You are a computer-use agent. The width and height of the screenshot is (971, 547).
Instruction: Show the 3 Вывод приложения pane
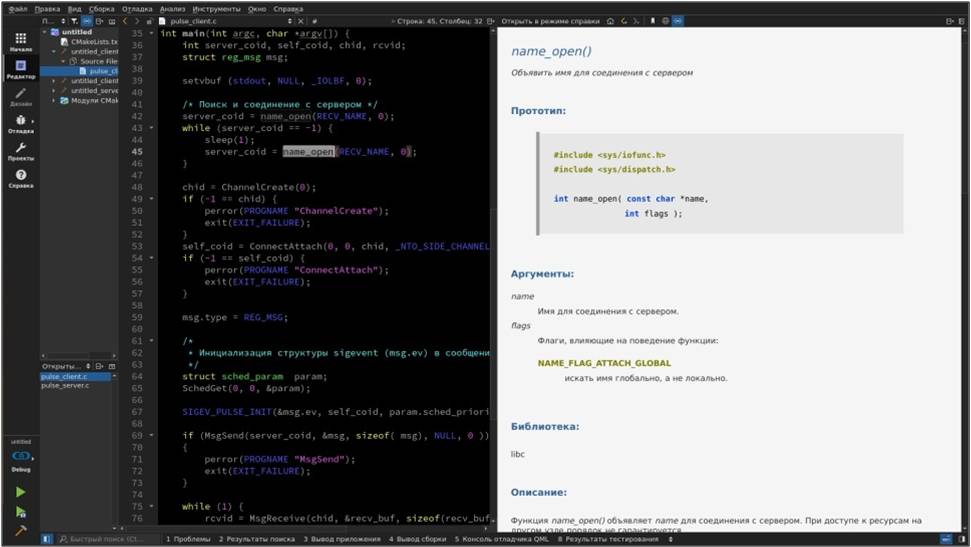342,539
